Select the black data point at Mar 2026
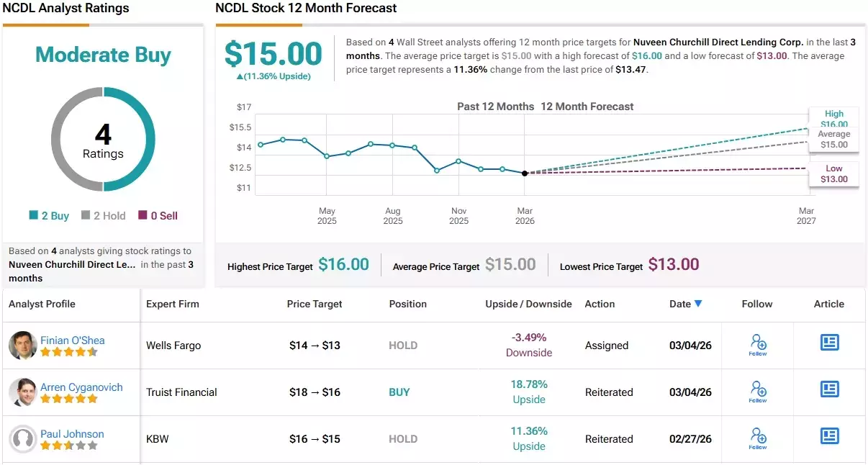 525,173
